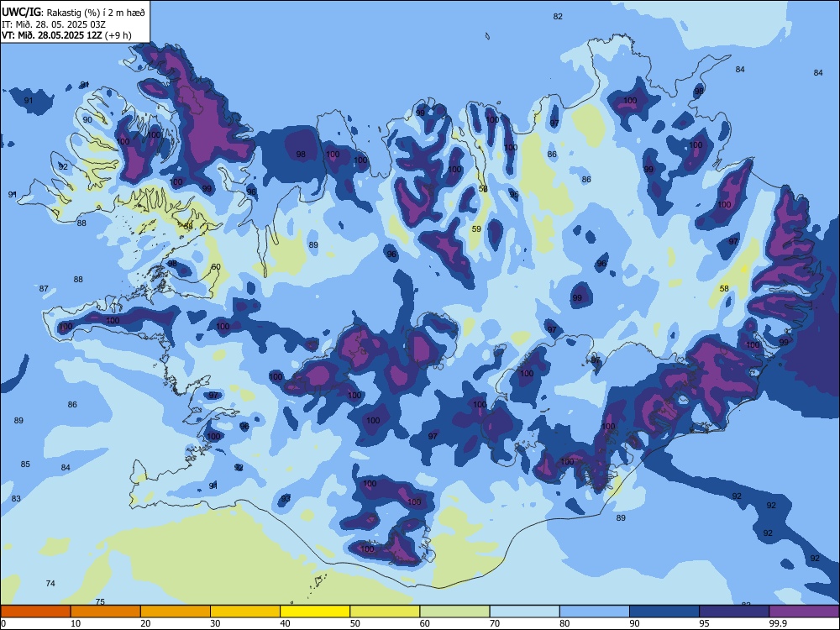This screenshot has width=840, height=630.
Task: Select the light blue 80–90 legend swatch
Action: 595,612
